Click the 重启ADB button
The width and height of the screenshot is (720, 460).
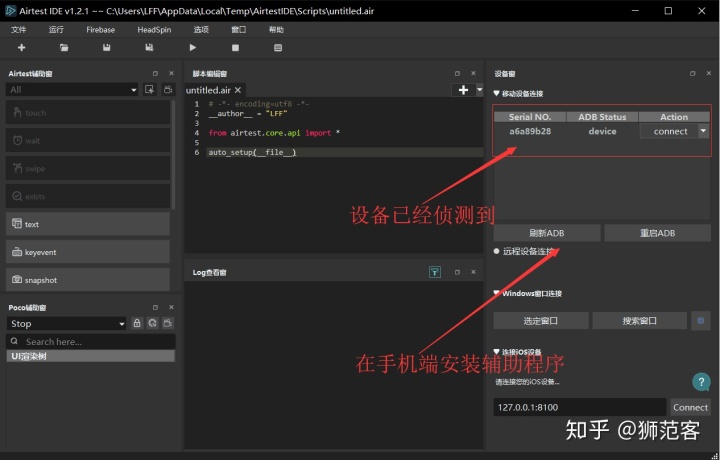pos(658,233)
